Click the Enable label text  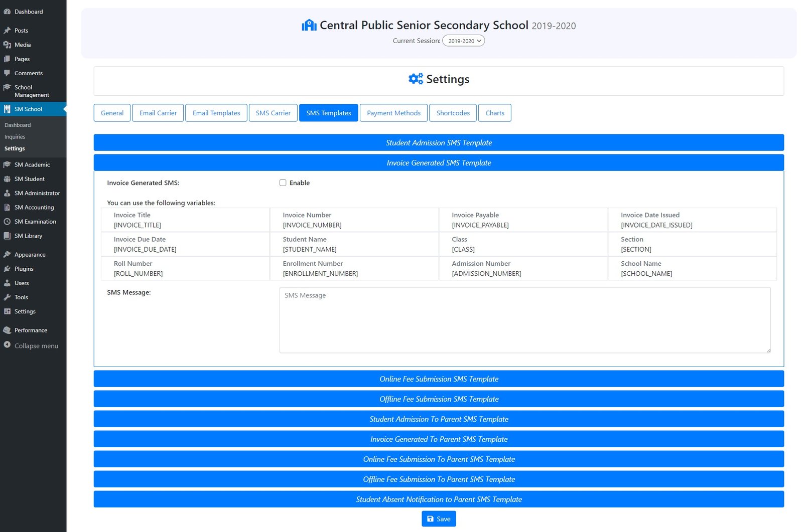click(300, 183)
